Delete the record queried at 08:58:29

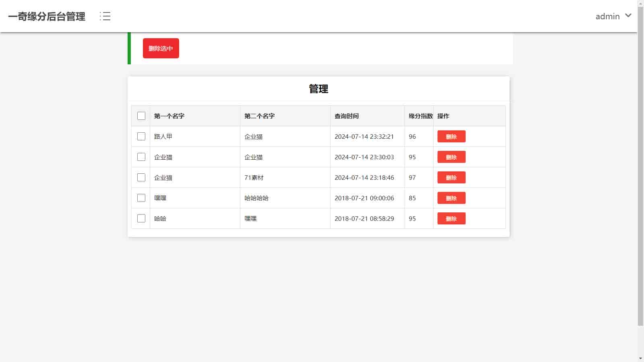tap(451, 218)
